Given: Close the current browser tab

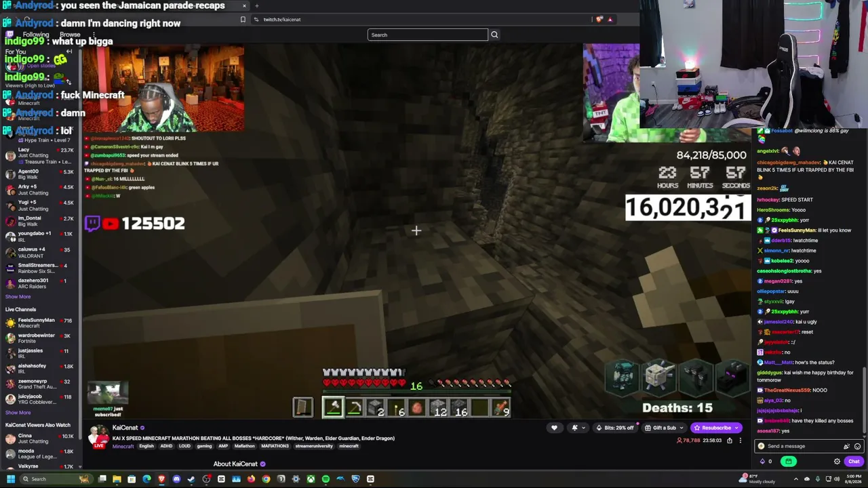Looking at the screenshot, I should tap(244, 6).
